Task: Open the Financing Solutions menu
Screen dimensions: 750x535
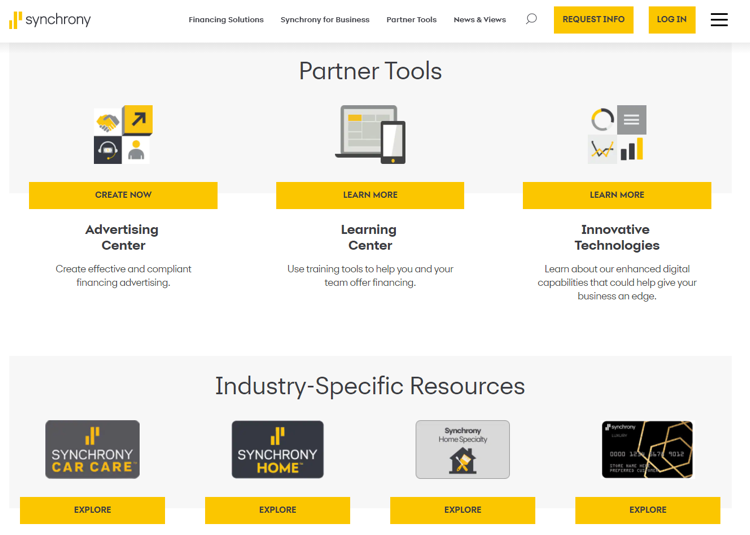Action: [x=226, y=20]
